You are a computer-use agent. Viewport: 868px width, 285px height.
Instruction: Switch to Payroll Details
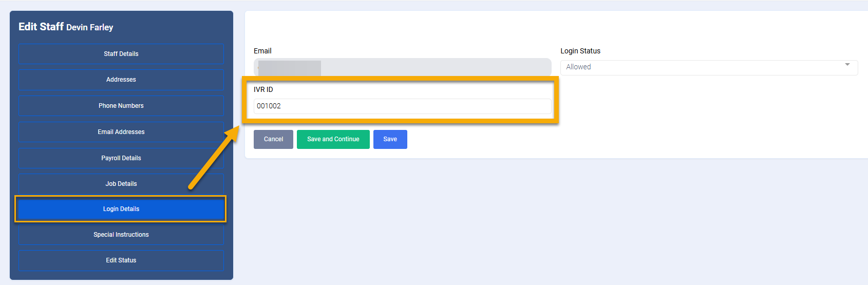coord(121,158)
